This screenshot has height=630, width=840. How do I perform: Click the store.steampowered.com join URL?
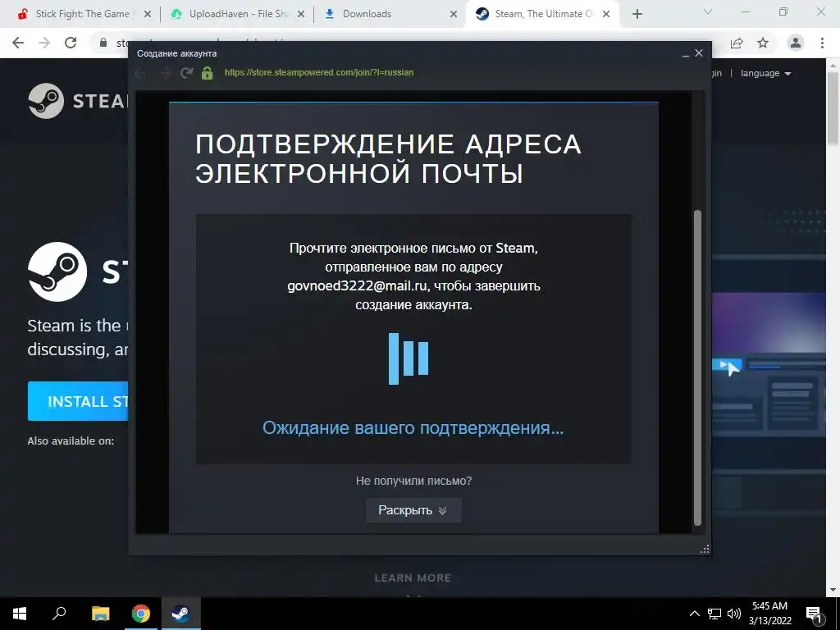click(x=319, y=72)
